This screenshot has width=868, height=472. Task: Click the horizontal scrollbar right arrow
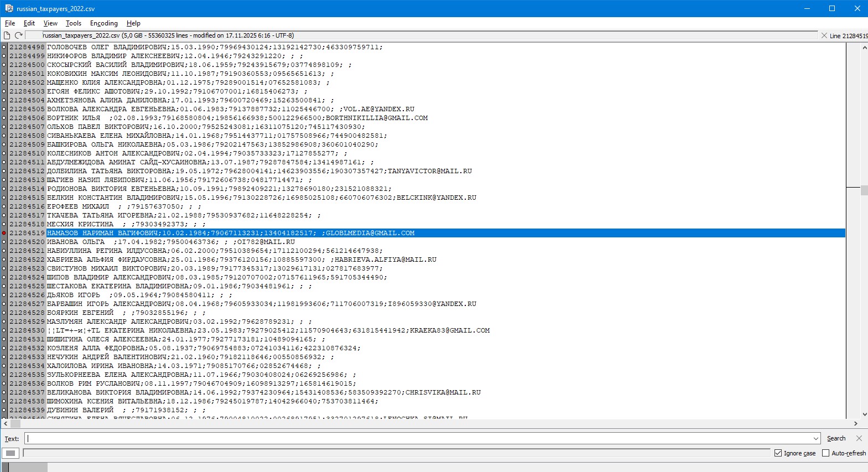(x=855, y=423)
